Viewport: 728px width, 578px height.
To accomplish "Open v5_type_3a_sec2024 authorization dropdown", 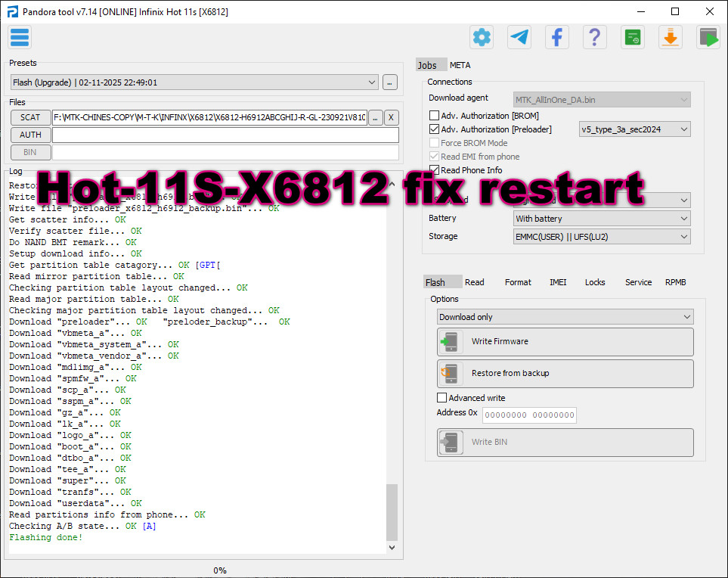I will pyautogui.click(x=635, y=129).
